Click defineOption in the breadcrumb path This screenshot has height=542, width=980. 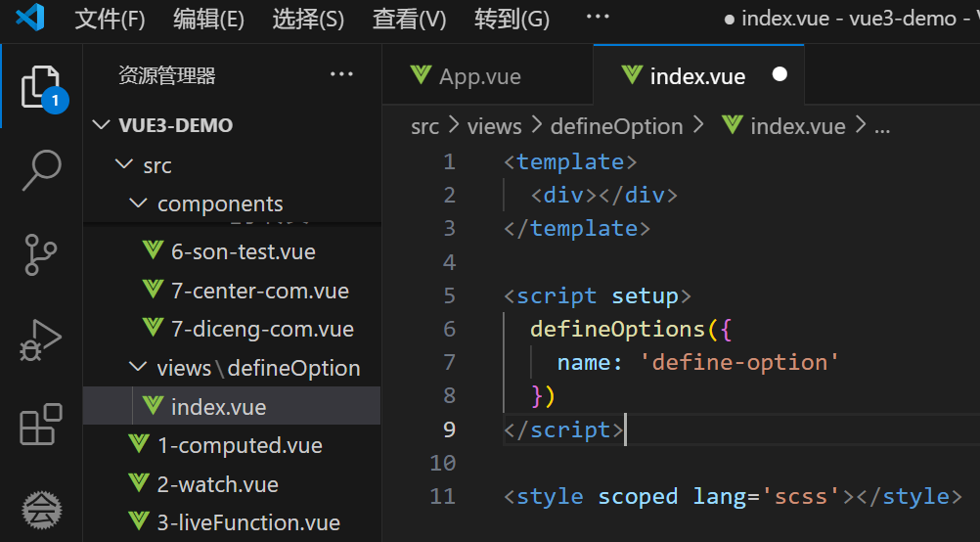pos(616,126)
